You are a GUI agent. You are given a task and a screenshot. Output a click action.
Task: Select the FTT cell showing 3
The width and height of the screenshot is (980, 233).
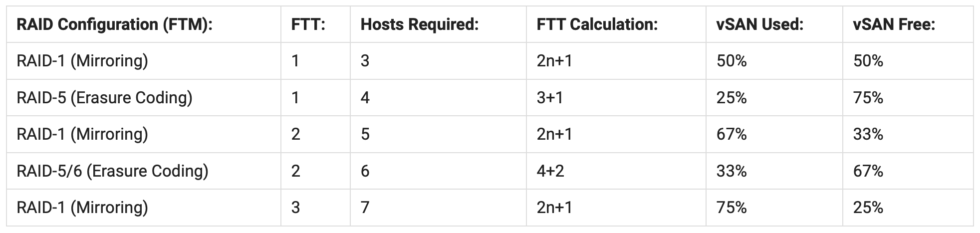click(295, 208)
